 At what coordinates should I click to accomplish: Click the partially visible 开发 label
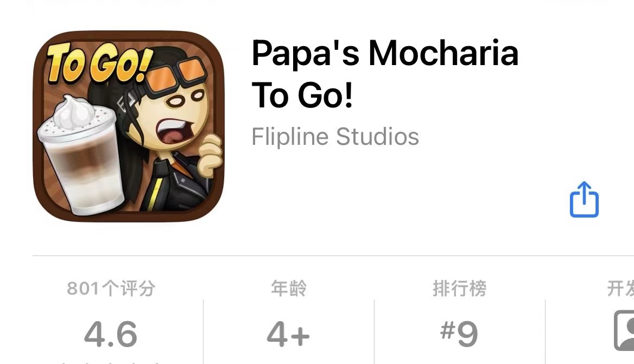click(x=620, y=289)
